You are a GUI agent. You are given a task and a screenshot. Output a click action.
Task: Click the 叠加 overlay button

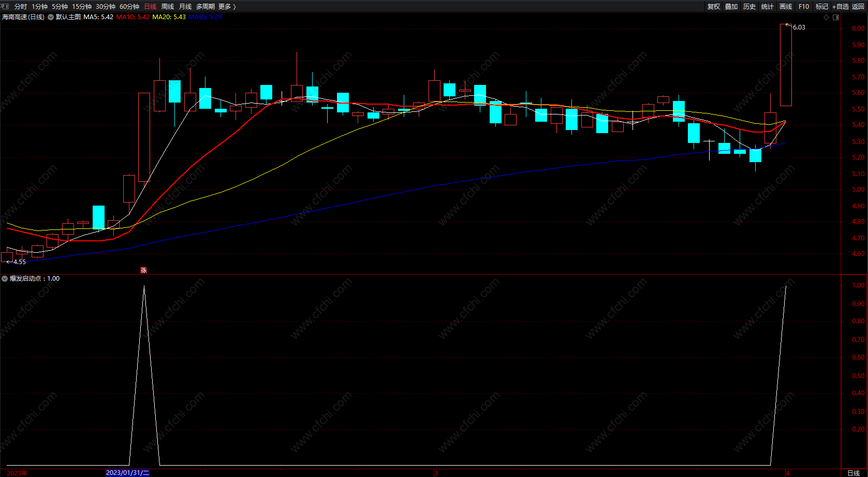coord(731,7)
